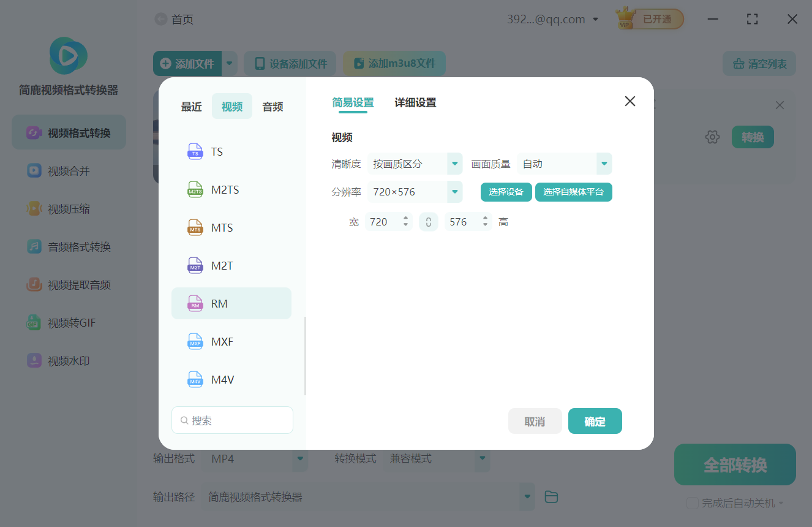The height and width of the screenshot is (527, 812).
Task: Switch to the 音频 format tab
Action: coord(272,106)
